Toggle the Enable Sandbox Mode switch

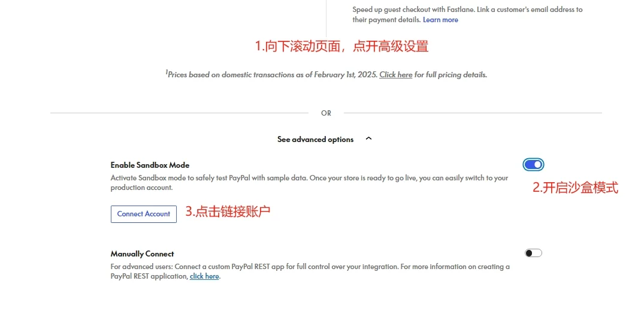[533, 165]
